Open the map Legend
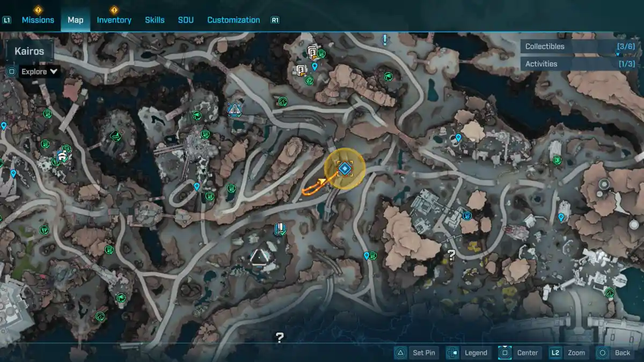644x362 pixels. [468, 352]
